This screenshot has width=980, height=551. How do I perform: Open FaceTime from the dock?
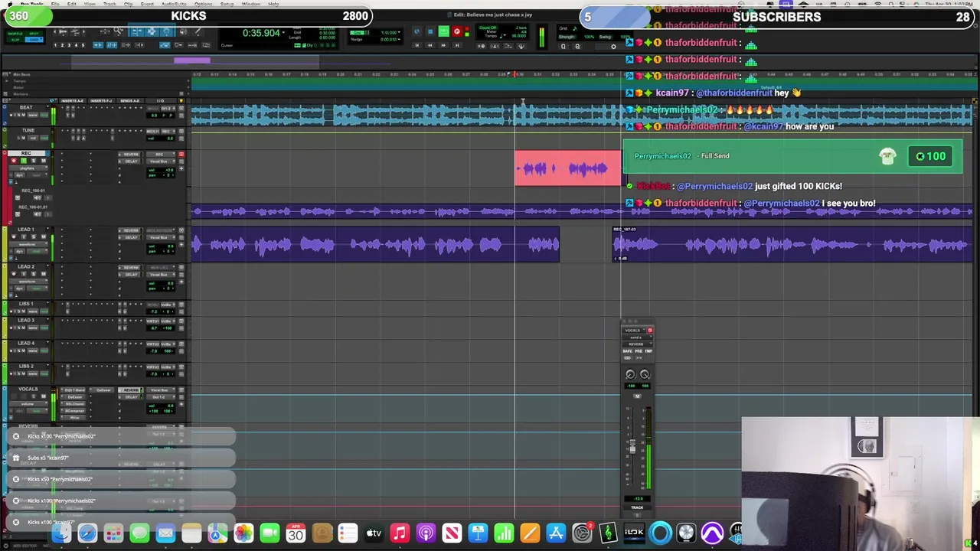(x=269, y=533)
